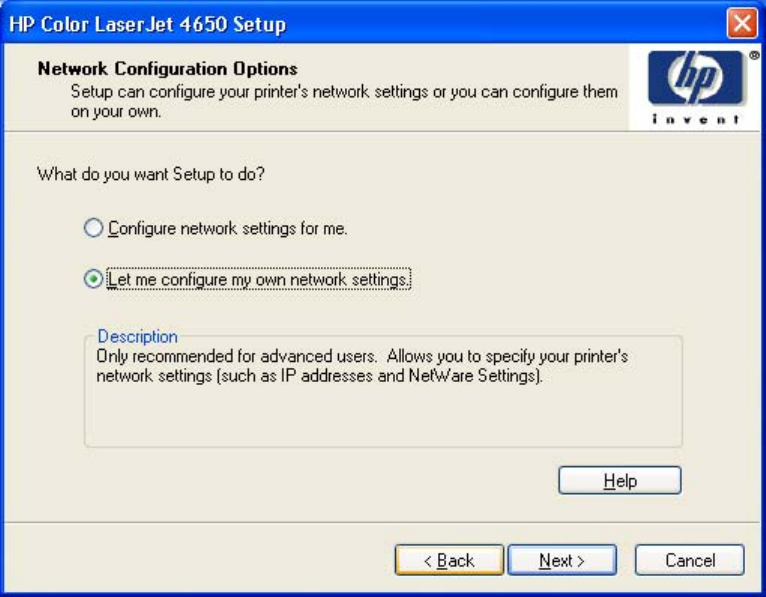Click the HP invent logo

(x=697, y=86)
